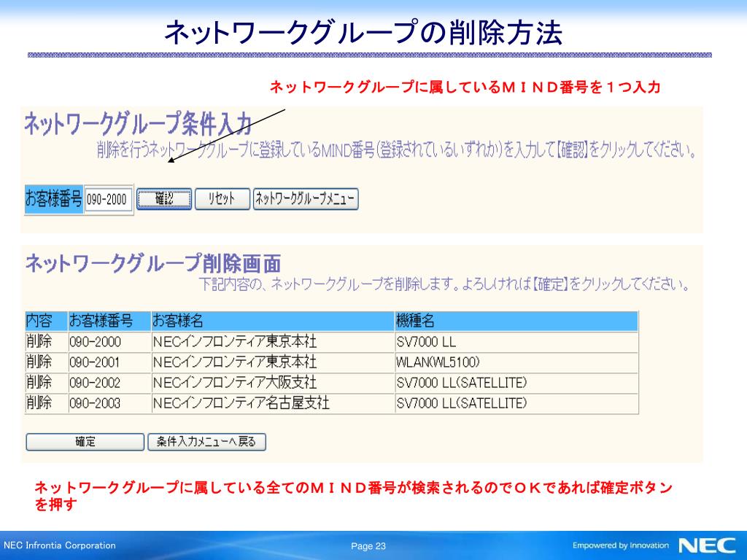The width and height of the screenshot is (747, 560).
Task: Select table cell 090-2001
Action: pyautogui.click(x=109, y=362)
